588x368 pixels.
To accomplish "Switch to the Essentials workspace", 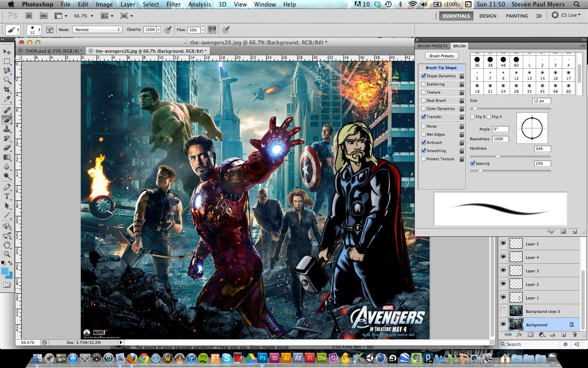I will coord(456,16).
